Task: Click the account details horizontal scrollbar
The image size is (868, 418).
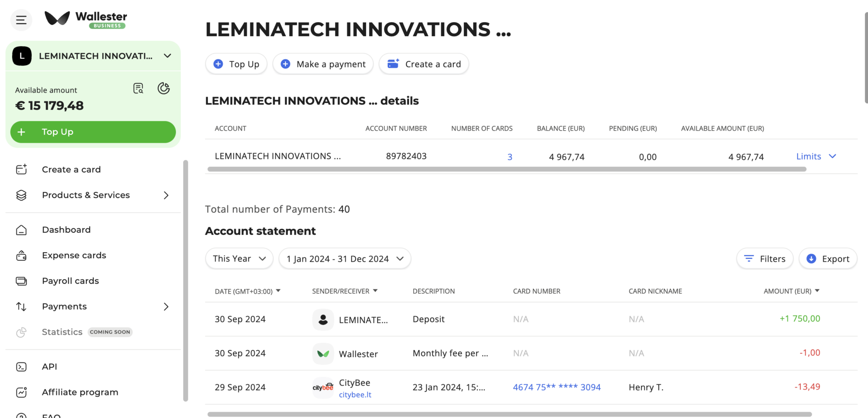Action: [x=506, y=169]
